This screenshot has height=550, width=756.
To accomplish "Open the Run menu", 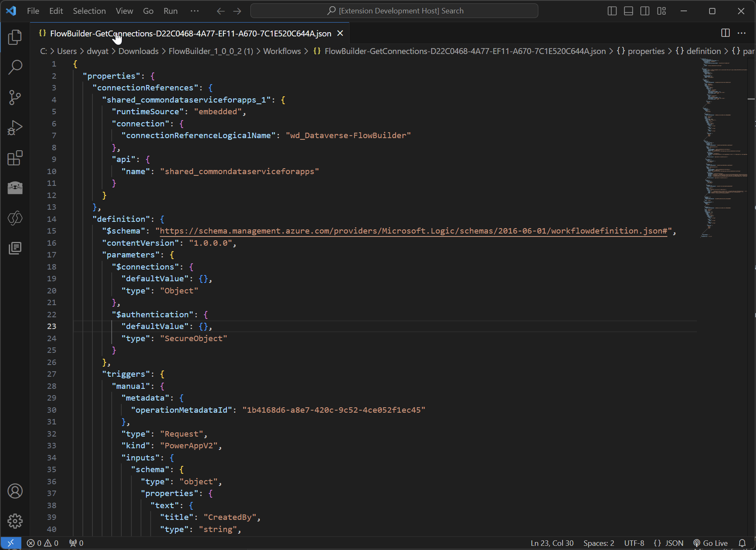I will [x=170, y=11].
